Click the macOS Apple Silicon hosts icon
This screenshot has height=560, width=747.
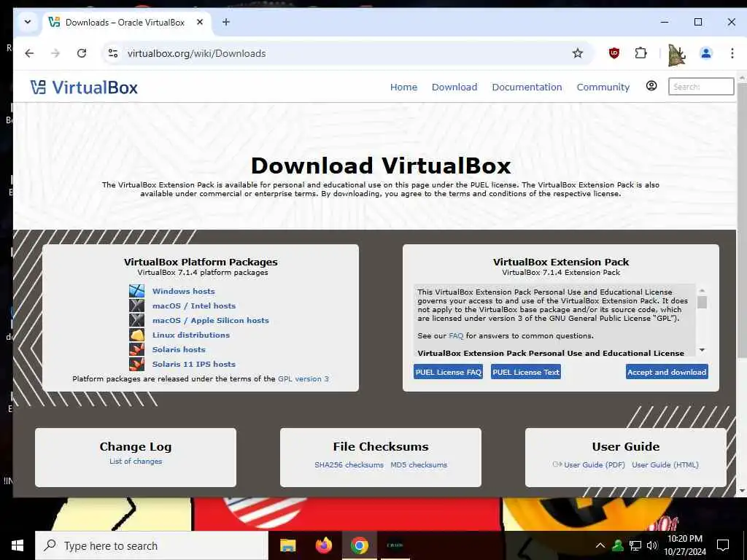tap(136, 320)
